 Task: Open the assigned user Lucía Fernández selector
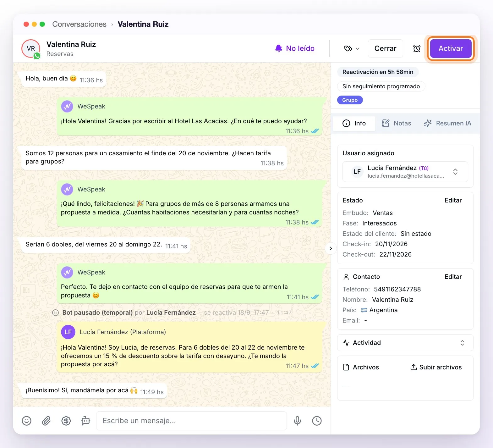(x=405, y=172)
